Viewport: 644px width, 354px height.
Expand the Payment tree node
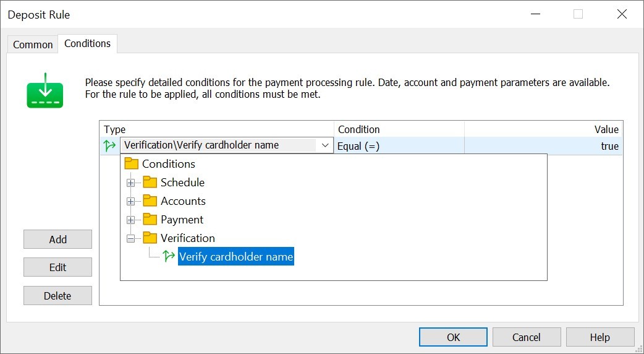[130, 220]
